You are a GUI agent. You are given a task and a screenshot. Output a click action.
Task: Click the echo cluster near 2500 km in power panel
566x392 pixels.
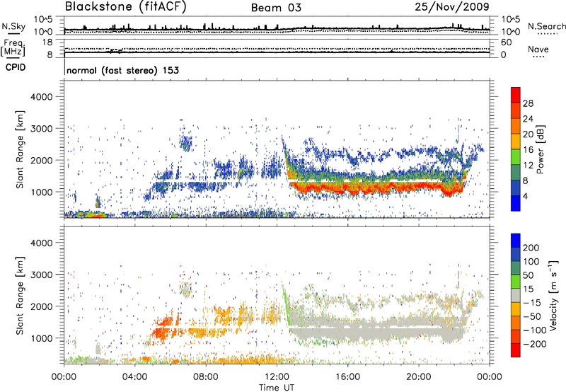click(x=186, y=144)
